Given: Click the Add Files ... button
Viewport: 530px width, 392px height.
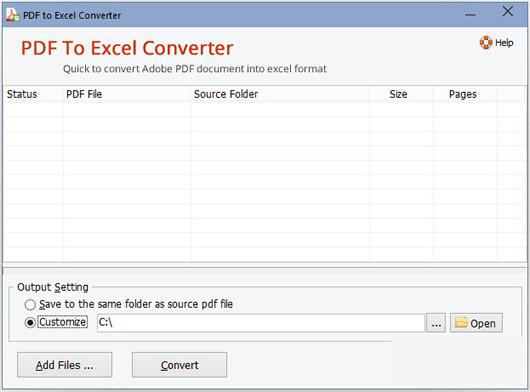Looking at the screenshot, I should (x=65, y=365).
